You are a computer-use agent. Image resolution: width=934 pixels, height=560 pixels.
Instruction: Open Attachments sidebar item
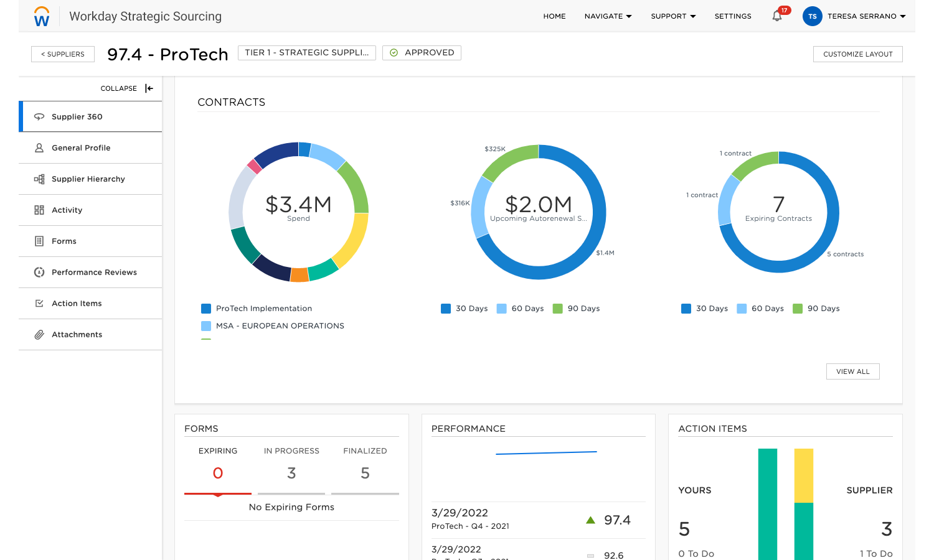91,335
